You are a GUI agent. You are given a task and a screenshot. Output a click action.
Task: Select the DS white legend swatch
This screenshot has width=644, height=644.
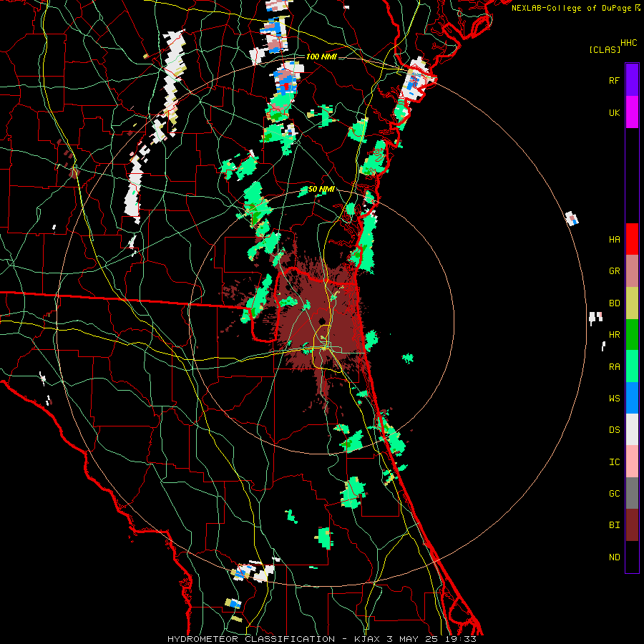(x=632, y=429)
